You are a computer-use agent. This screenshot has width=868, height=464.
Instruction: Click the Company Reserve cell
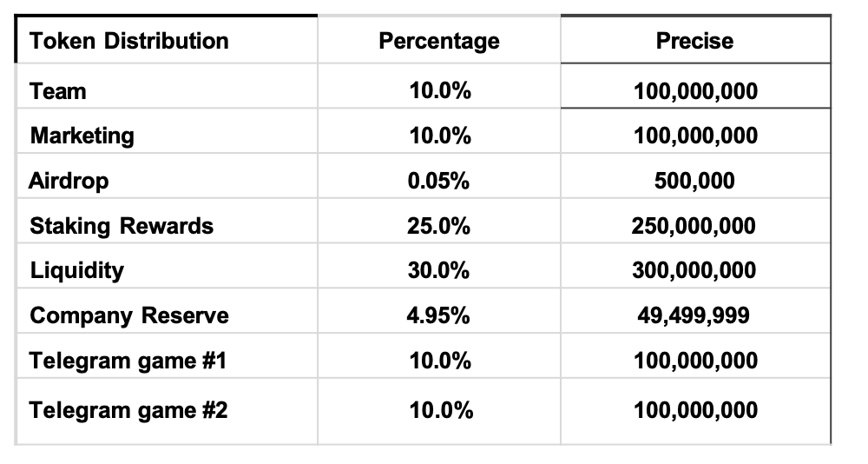pyautogui.click(x=167, y=310)
